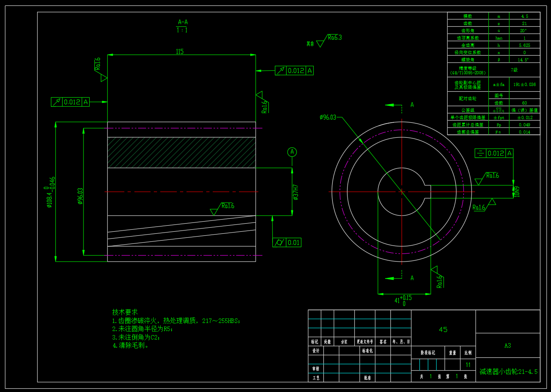551x392 pixels.
Task: Select the profile deviation value "0.014"
Action: coord(524,132)
